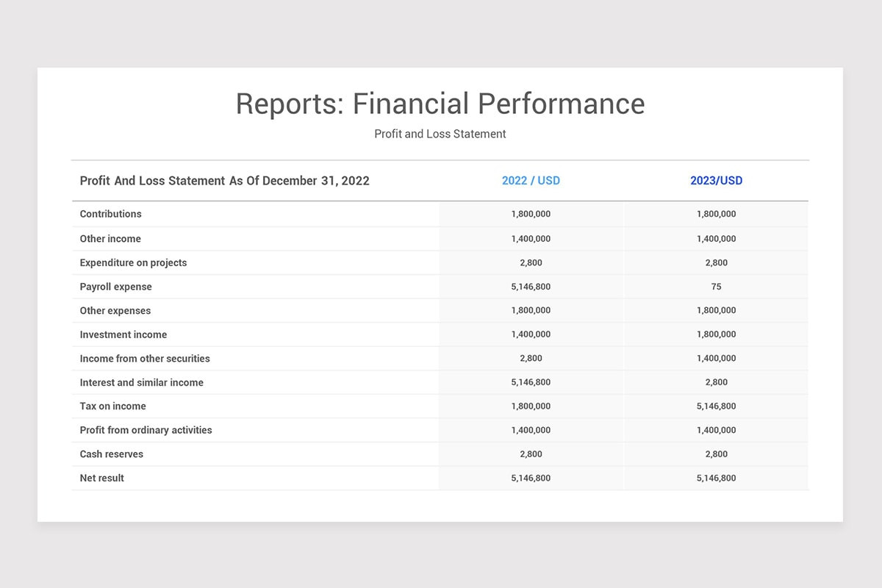Click the 75 value under 2023/USD

point(717,287)
